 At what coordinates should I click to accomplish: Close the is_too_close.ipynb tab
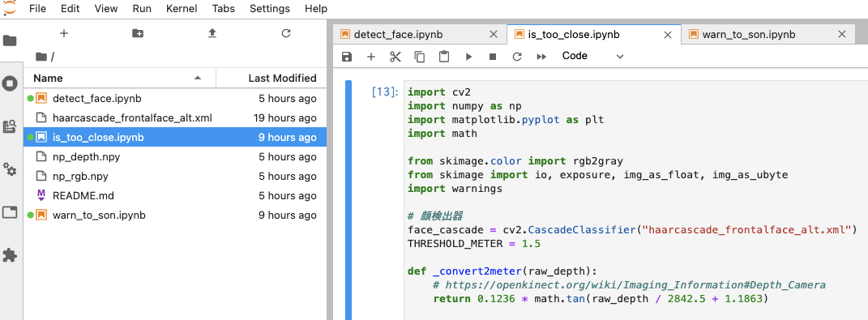tap(668, 34)
